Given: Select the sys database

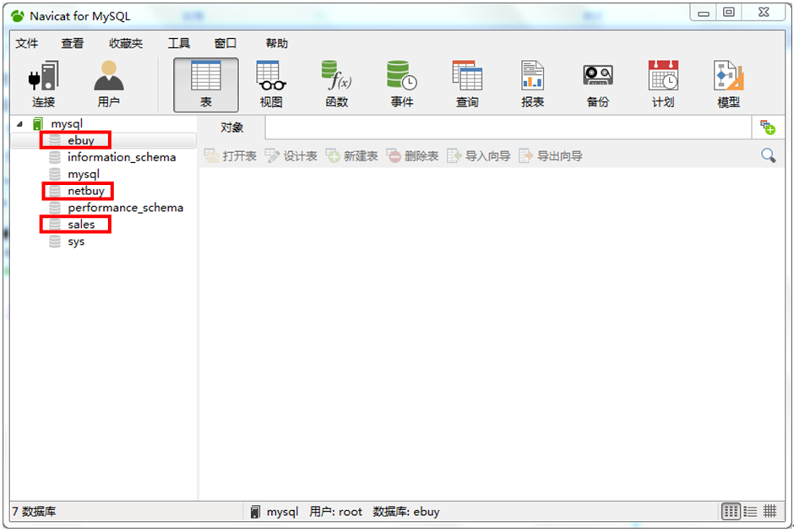Looking at the screenshot, I should click(x=76, y=242).
